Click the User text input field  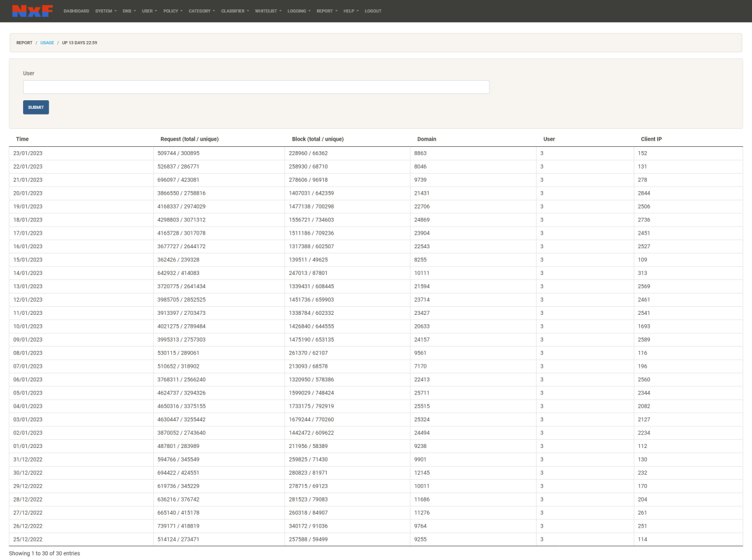(256, 87)
